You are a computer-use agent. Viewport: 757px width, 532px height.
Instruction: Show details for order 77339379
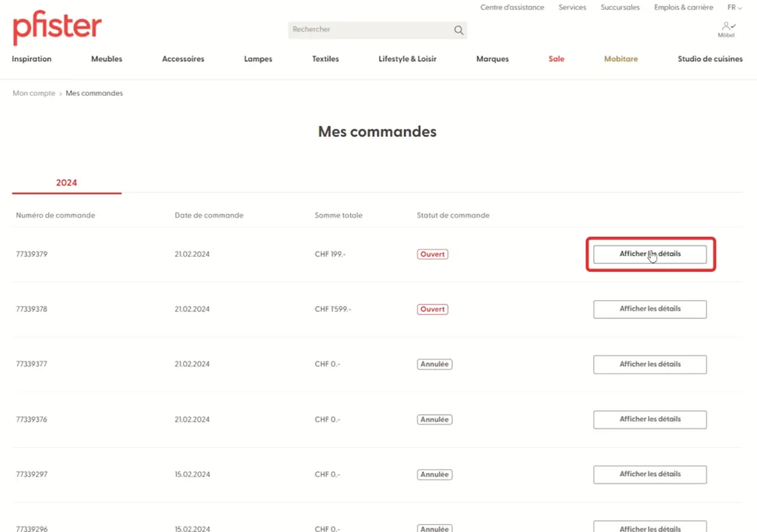coord(650,254)
